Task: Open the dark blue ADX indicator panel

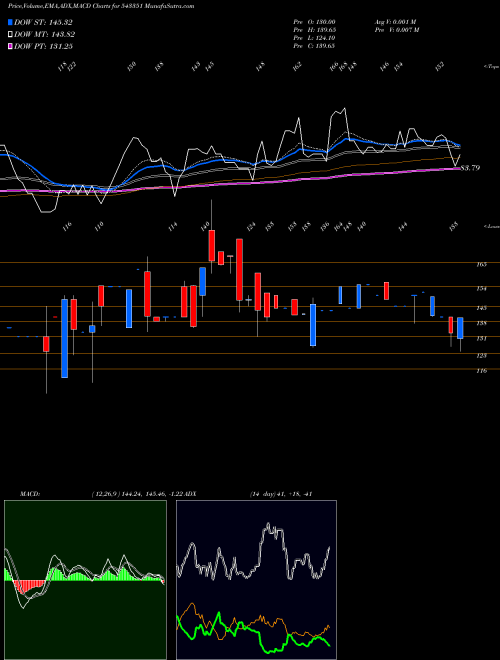Action: 256,580
